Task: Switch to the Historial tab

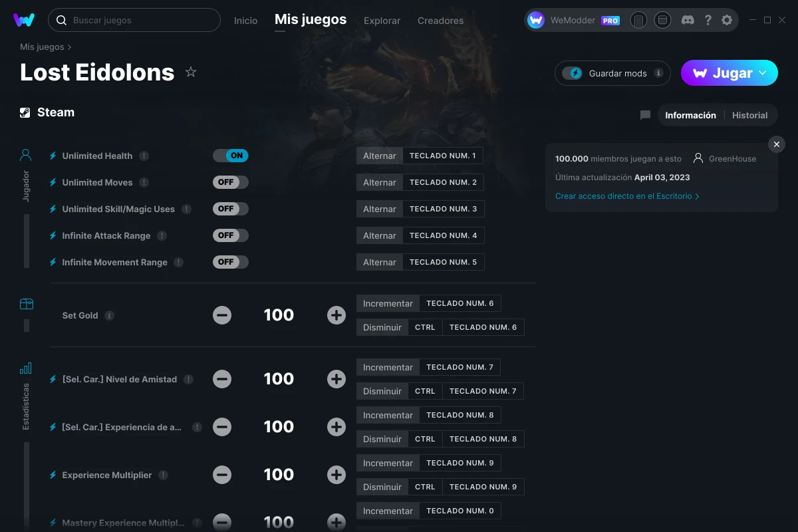Action: tap(749, 115)
